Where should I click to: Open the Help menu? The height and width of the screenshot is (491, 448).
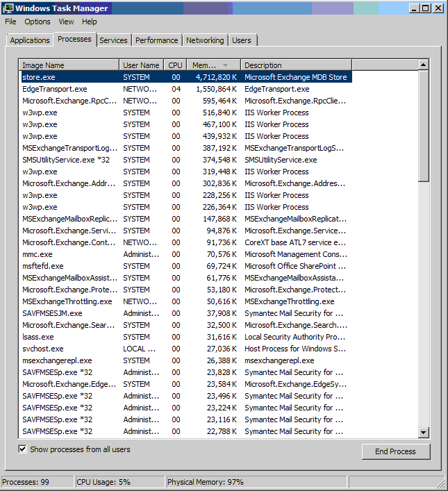[x=90, y=22]
